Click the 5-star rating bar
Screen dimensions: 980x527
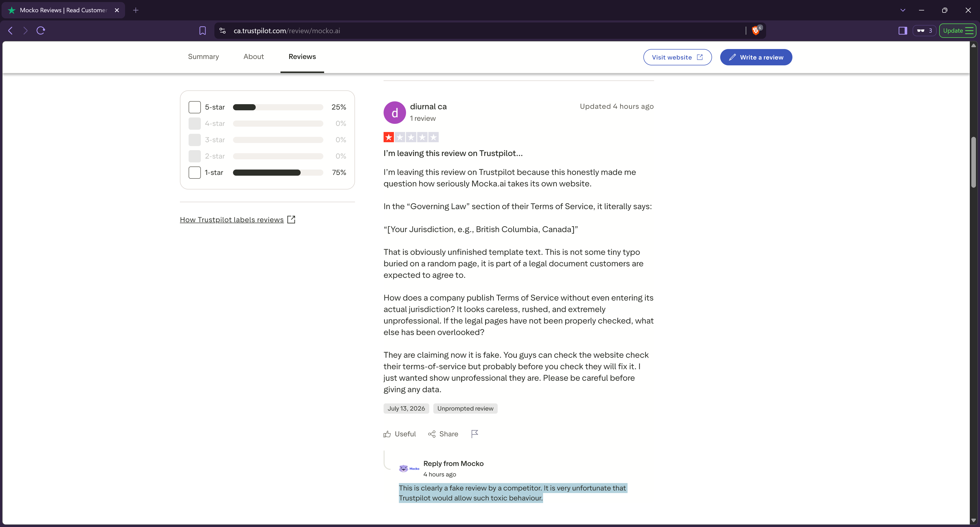[278, 107]
